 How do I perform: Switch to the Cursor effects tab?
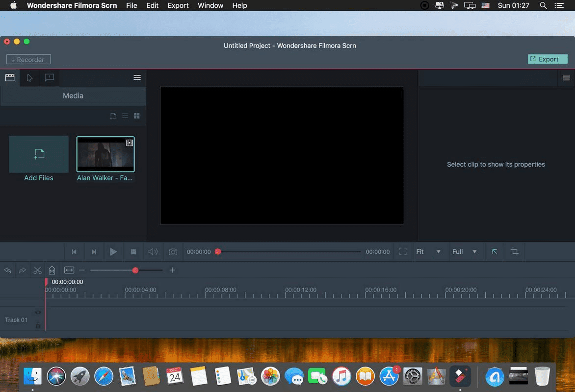tap(30, 78)
